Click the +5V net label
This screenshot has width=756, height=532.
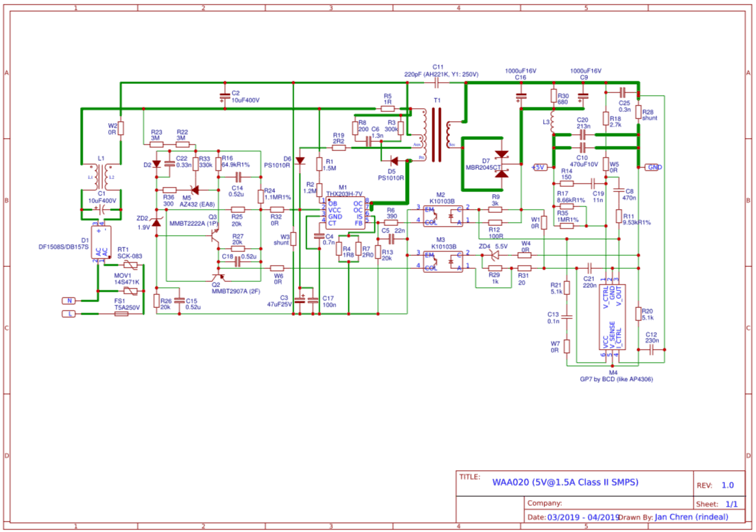coord(539,167)
